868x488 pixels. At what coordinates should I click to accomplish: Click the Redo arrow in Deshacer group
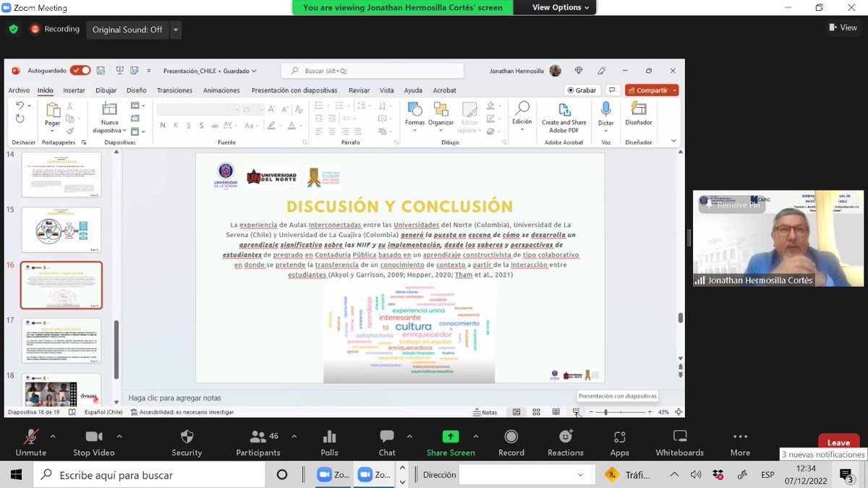[20, 119]
